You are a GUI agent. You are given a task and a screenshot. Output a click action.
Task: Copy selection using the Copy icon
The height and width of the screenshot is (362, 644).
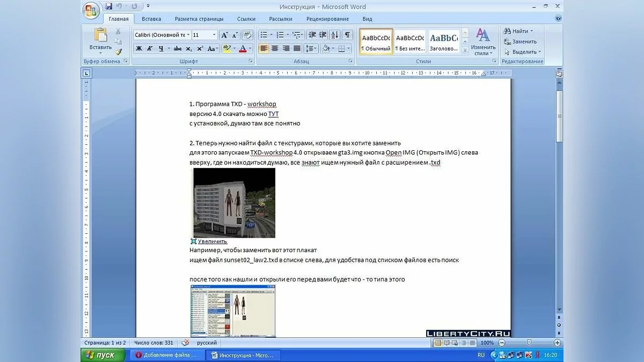(118, 41)
